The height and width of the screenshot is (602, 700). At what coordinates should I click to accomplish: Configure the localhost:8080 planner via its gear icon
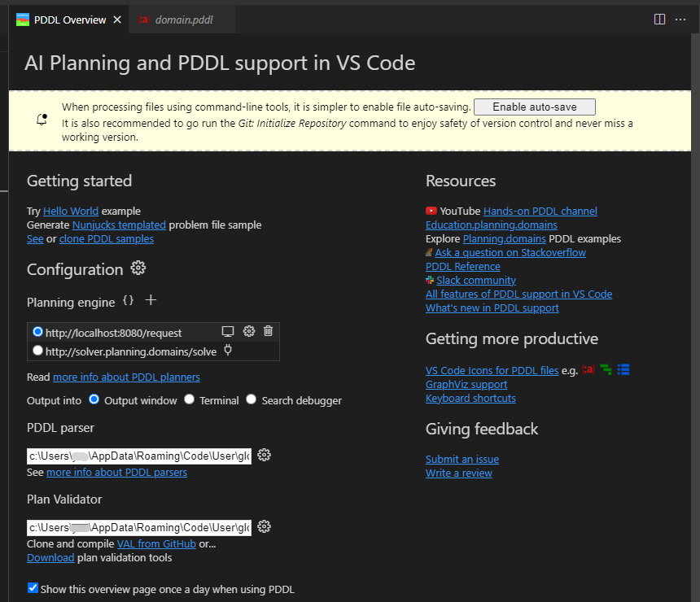249,331
